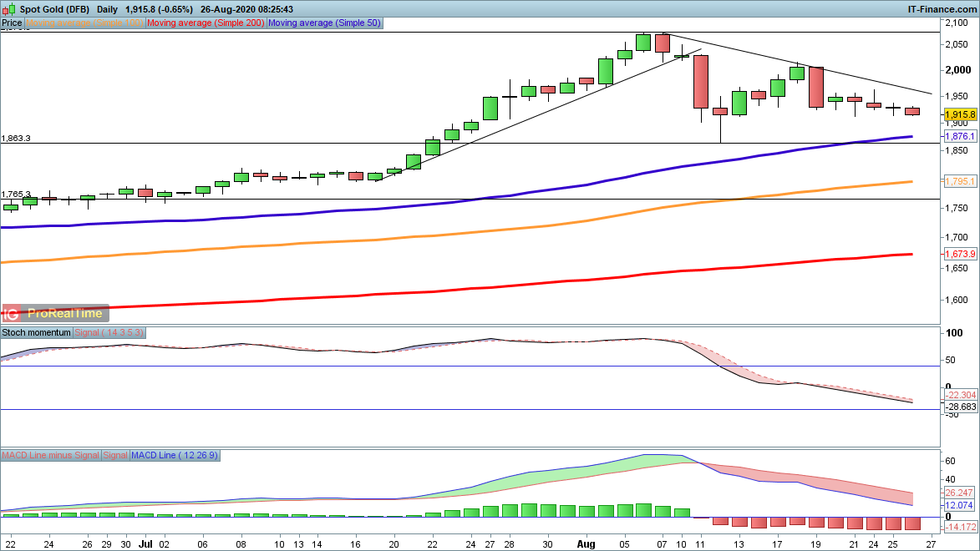Click the MACD Line minus Signal label
Image resolution: width=980 pixels, height=551 pixels.
(x=51, y=455)
